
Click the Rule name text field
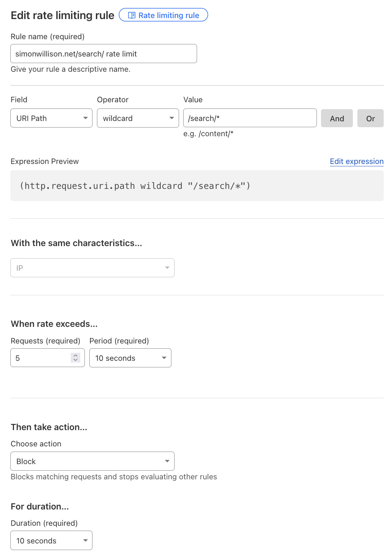[x=104, y=54]
